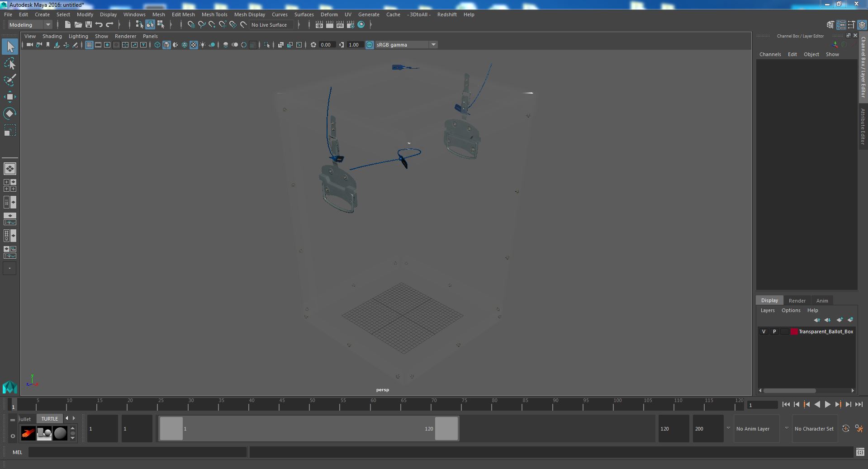
Task: Select the Transparent_Ballot_Box layer name
Action: pos(826,332)
